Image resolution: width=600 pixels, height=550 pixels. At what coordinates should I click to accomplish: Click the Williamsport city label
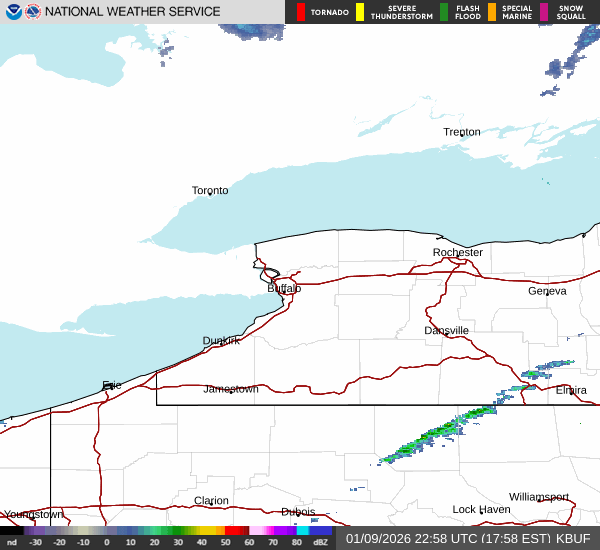click(538, 497)
